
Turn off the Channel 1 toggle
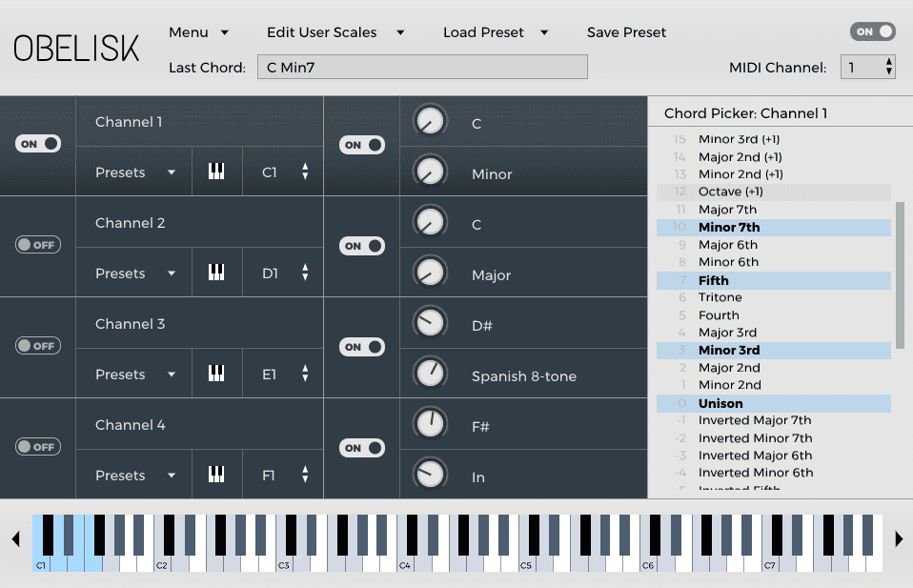(x=38, y=144)
